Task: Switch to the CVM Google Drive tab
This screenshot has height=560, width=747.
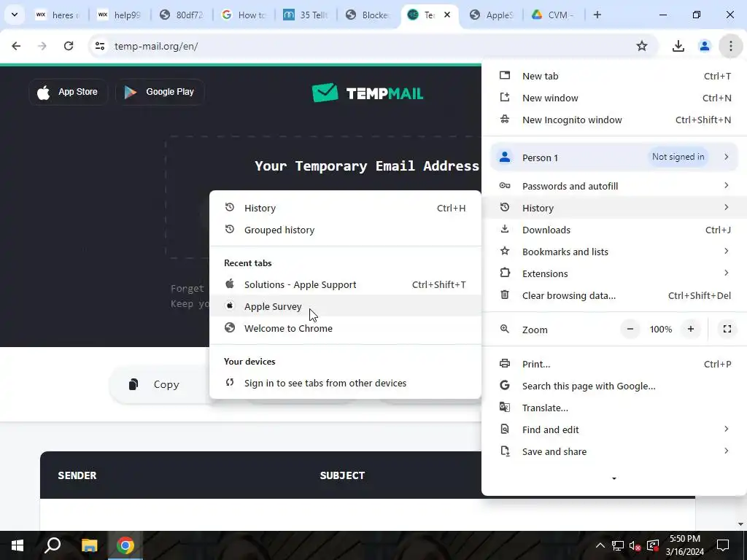Action: pos(553,15)
